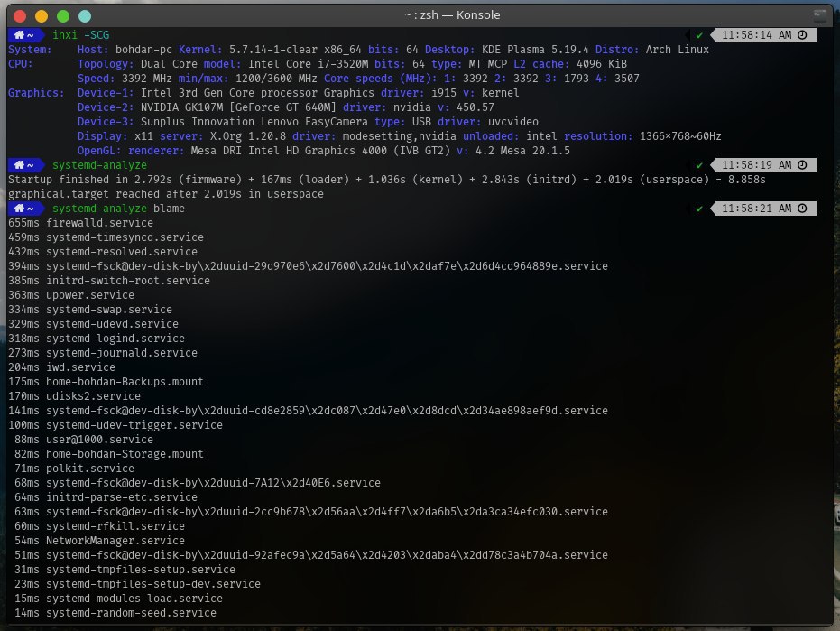This screenshot has width=840, height=631.
Task: Click the 'Graphics:' label
Action: (x=36, y=93)
